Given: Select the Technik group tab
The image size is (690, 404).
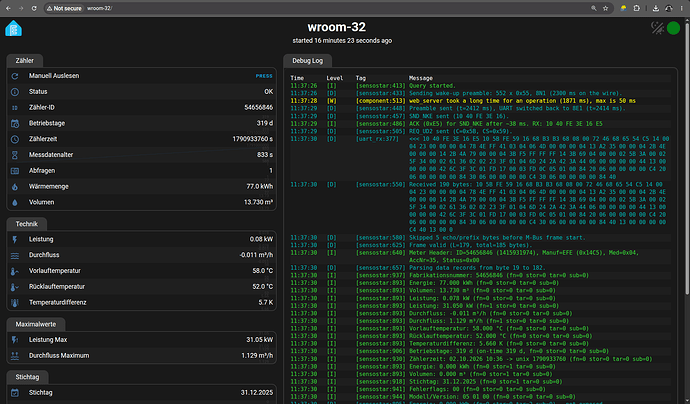Looking at the screenshot, I should pyautogui.click(x=27, y=224).
